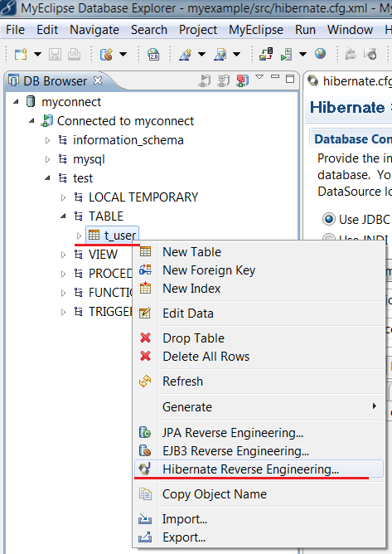The width and height of the screenshot is (392, 554).
Task: Expand the t_user table node
Action: (x=79, y=236)
